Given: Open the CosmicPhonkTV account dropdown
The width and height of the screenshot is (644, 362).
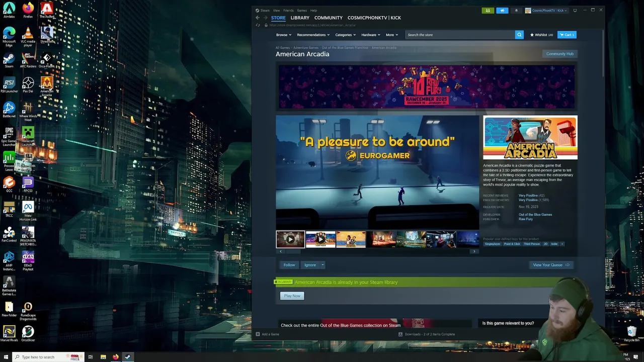Looking at the screenshot, I should 546,10.
